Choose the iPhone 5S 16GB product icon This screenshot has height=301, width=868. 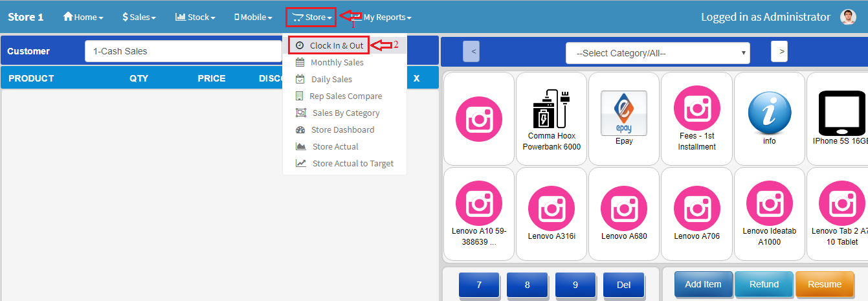[841, 112]
